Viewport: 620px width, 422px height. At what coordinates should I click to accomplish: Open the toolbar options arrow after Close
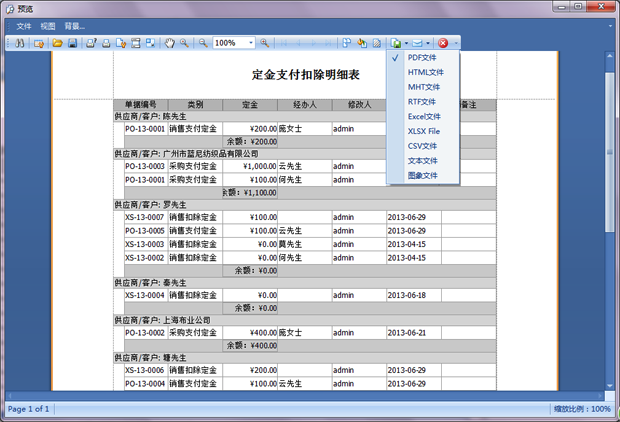click(456, 43)
